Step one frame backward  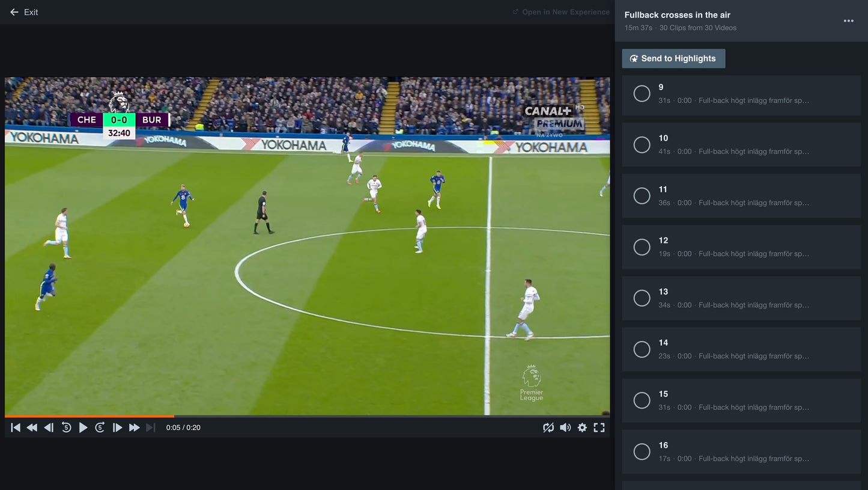click(x=49, y=427)
